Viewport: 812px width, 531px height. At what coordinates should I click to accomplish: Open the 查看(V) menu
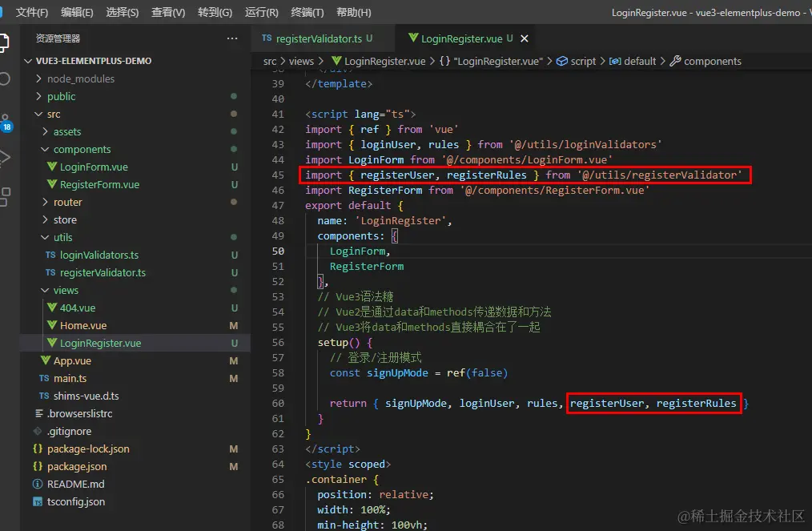pos(168,13)
